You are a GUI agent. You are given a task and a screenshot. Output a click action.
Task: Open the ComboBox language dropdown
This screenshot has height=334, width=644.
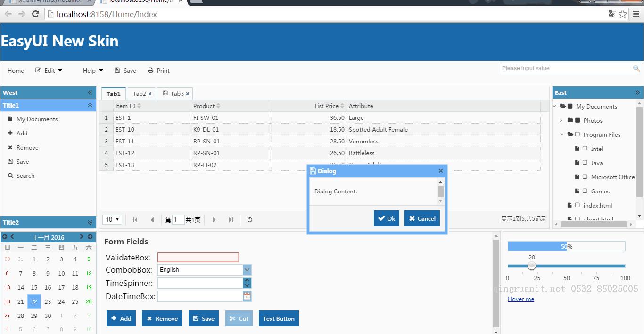point(247,270)
